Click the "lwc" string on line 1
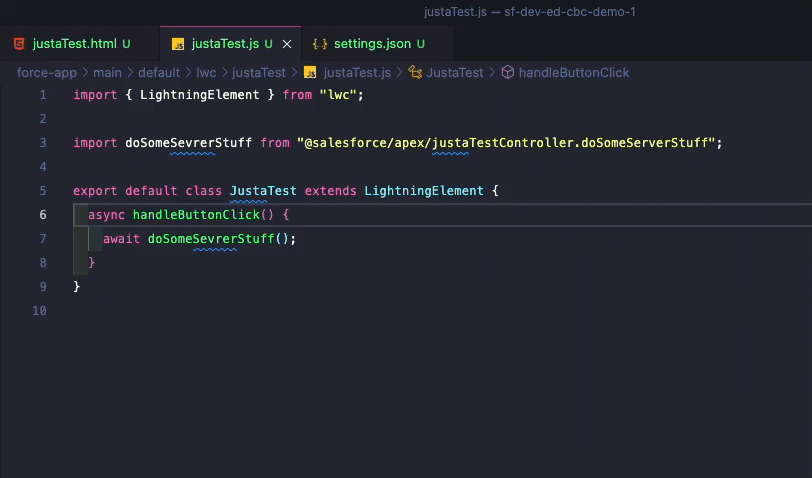The height and width of the screenshot is (478, 812). tap(338, 95)
